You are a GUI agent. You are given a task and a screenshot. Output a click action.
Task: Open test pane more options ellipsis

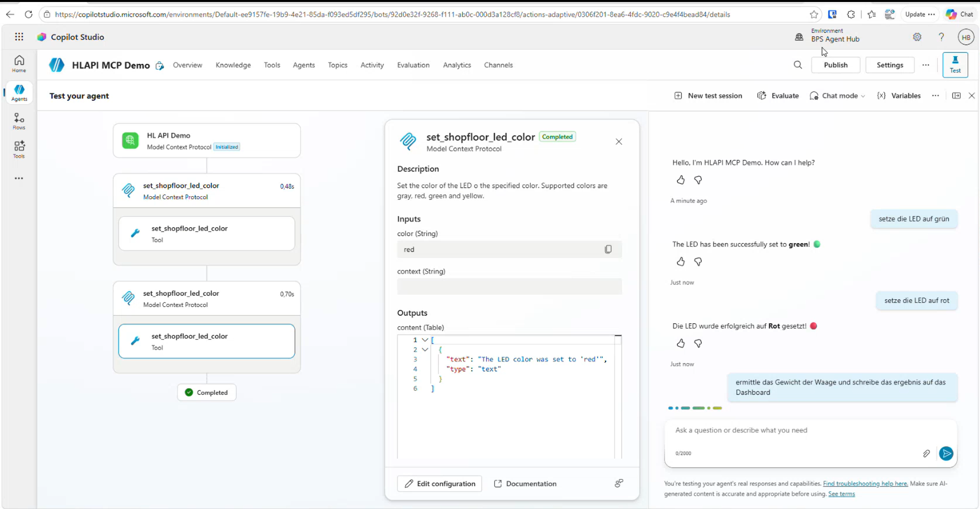pos(935,96)
